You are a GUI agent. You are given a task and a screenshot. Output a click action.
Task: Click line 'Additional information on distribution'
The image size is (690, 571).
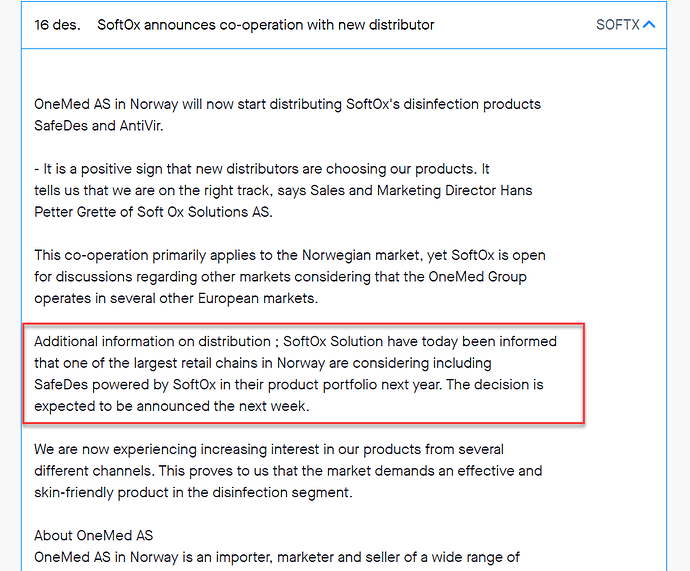(x=295, y=342)
